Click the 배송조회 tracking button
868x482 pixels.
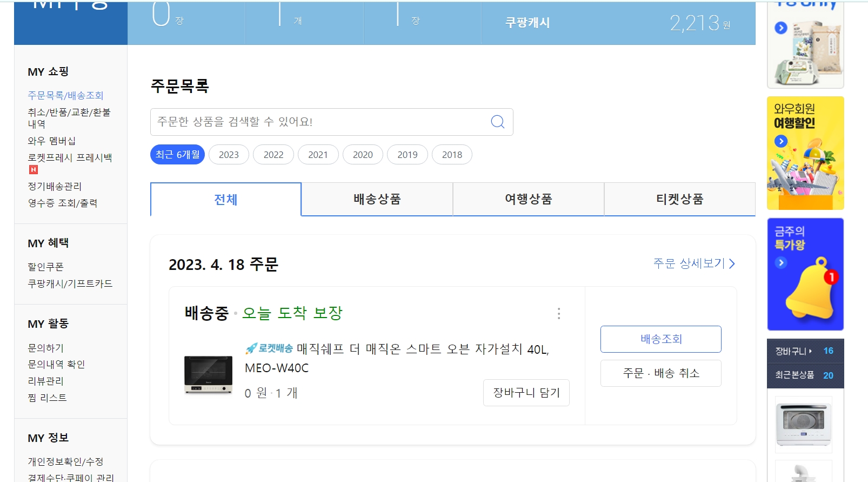click(660, 339)
